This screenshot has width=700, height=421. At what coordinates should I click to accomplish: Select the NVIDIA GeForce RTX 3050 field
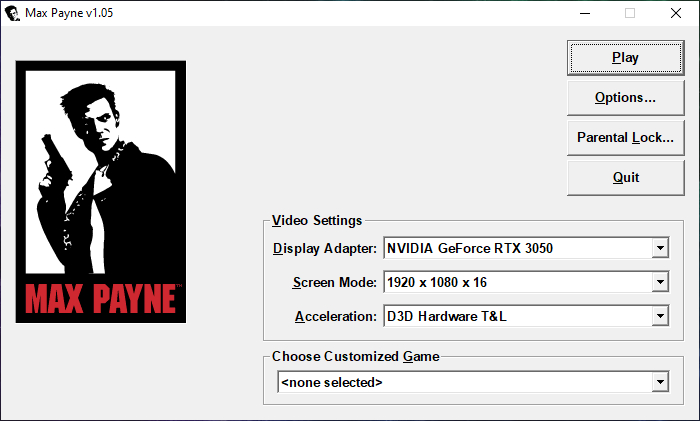tap(516, 248)
